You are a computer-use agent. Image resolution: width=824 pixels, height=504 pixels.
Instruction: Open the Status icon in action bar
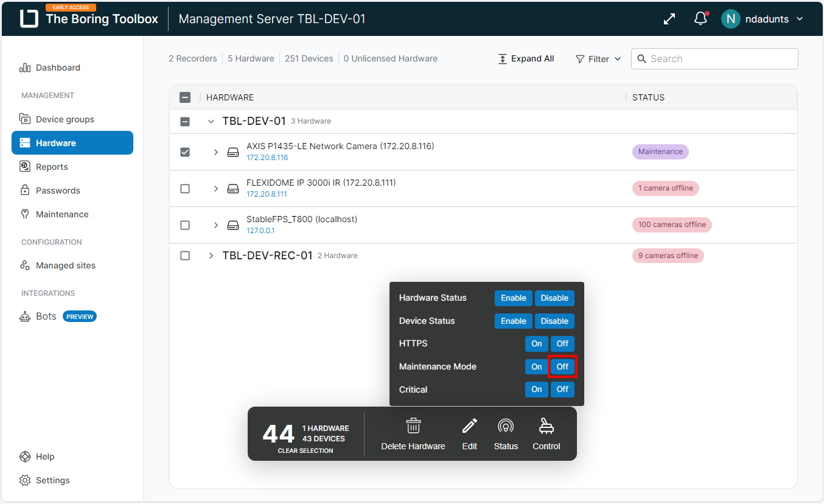(505, 426)
